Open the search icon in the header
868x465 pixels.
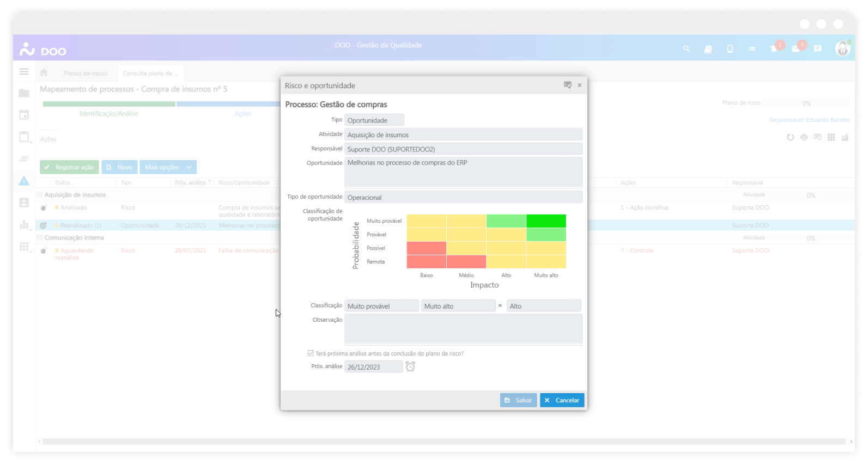pyautogui.click(x=686, y=49)
